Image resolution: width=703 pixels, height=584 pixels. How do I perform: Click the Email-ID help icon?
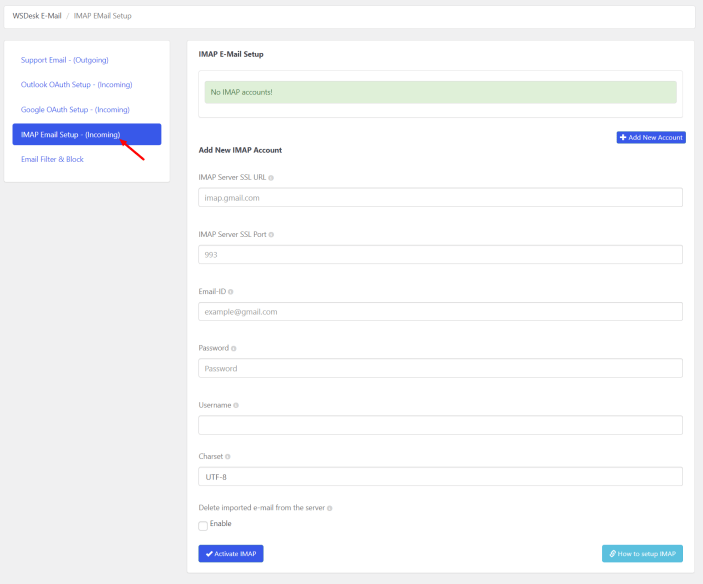tap(230, 292)
